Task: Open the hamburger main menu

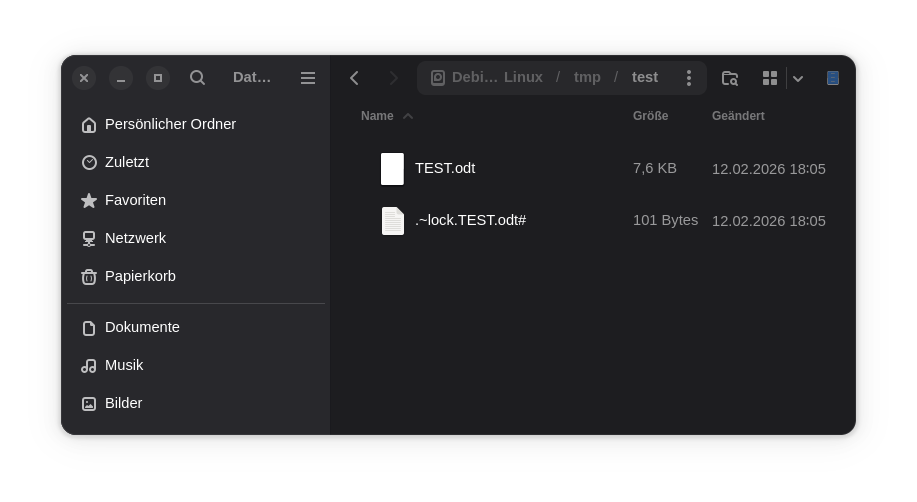Action: pyautogui.click(x=308, y=78)
